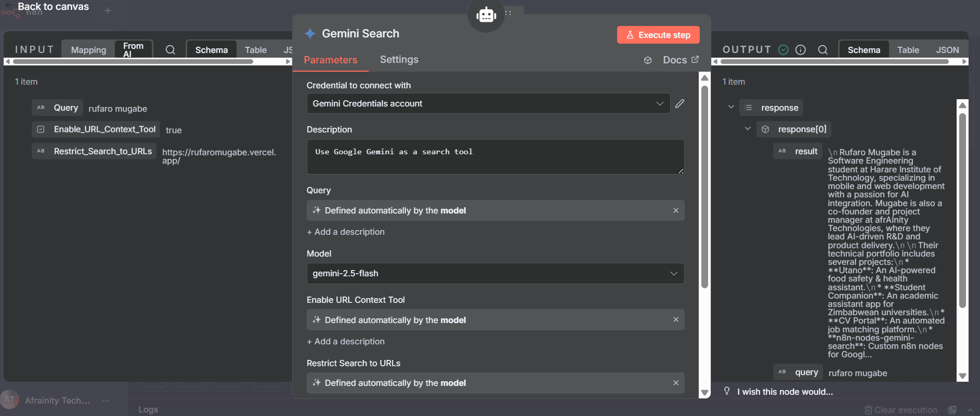Screen dimensions: 980x416
Task: Add a description under Enable URL Context Tool
Action: coord(346,341)
